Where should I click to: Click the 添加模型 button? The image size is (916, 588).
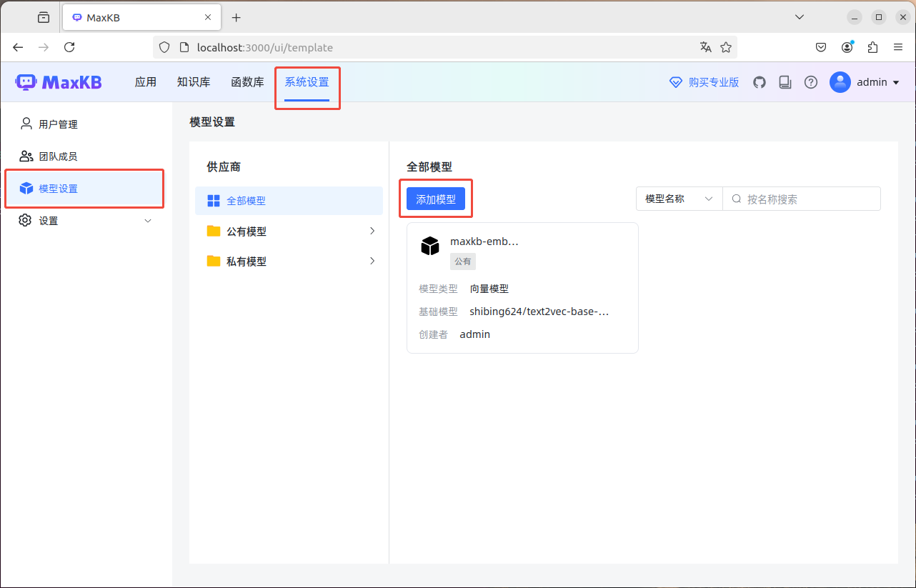click(x=436, y=199)
